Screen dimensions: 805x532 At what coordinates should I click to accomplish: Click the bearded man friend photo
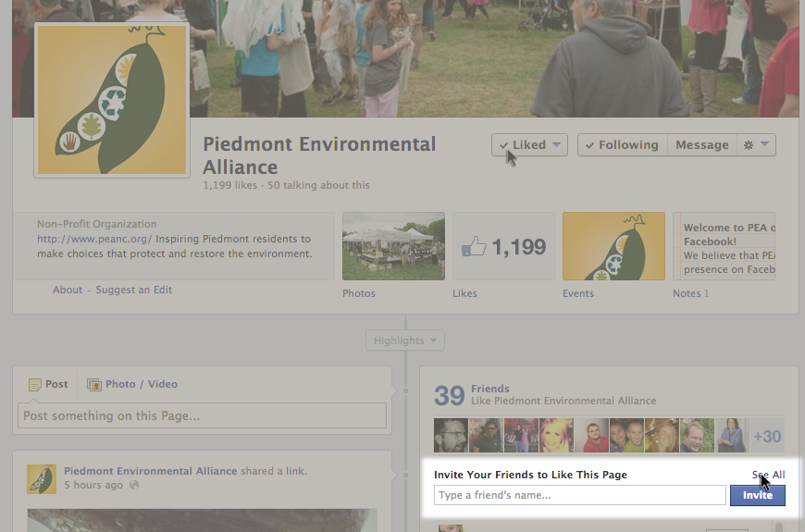tap(451, 436)
